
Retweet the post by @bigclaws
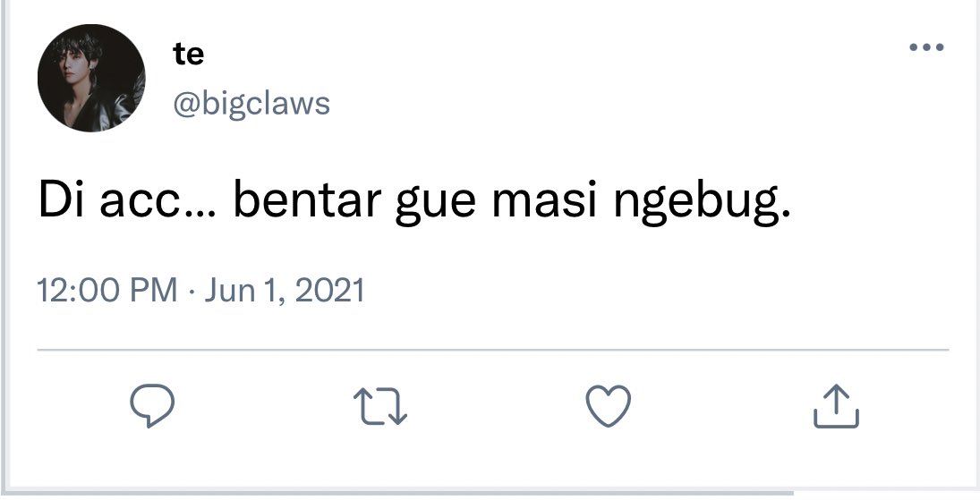point(380,406)
